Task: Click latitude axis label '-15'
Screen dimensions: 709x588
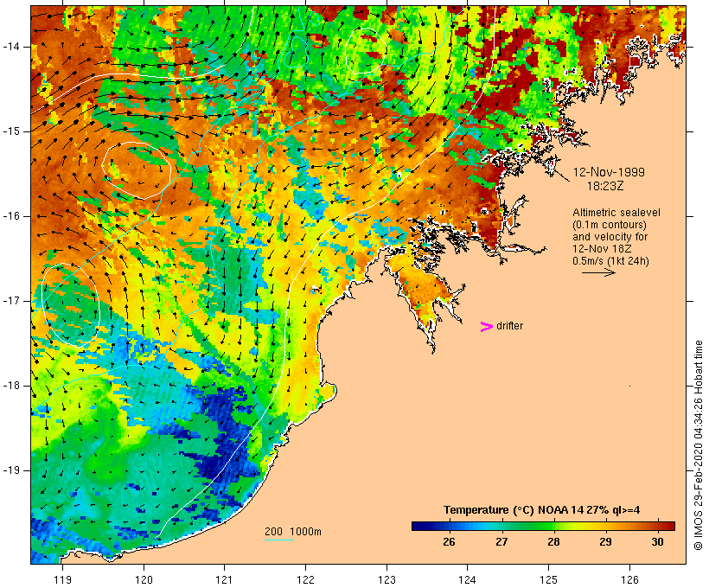Action: click(x=11, y=131)
